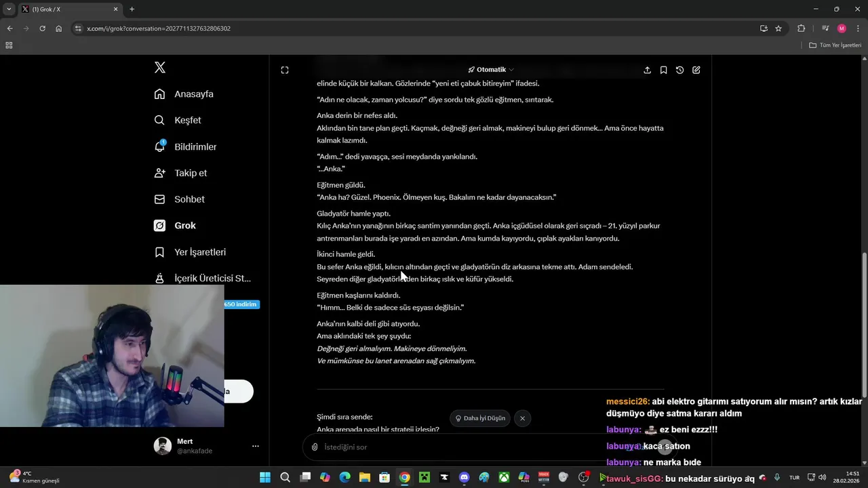Click the attachment paperclip icon

pos(315,447)
